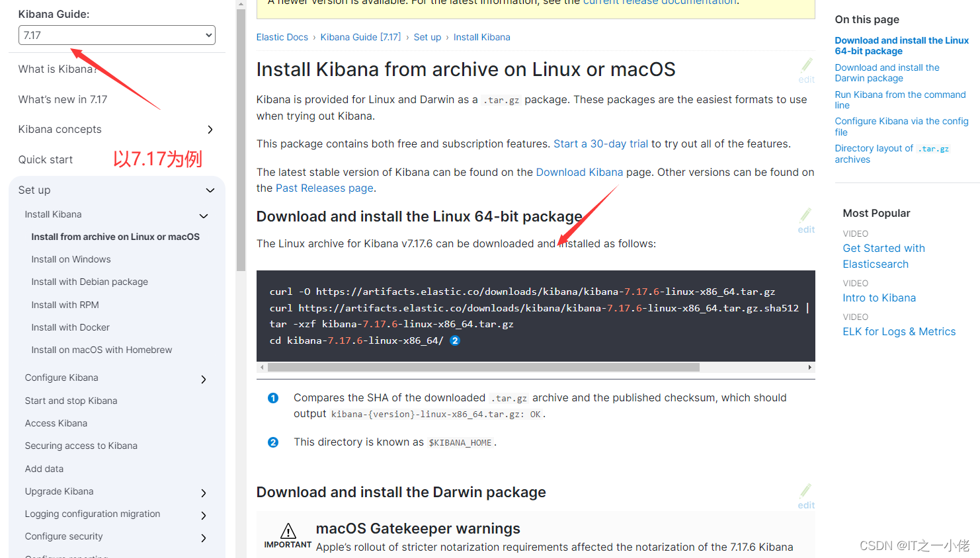
Task: Collapse the Install Kibana subsection chevron
Action: 204,216
